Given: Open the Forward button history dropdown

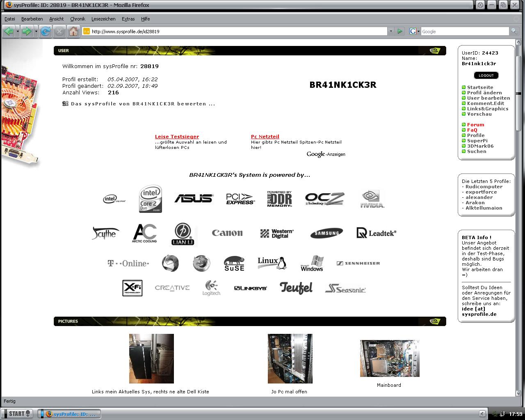Looking at the screenshot, I should point(36,31).
